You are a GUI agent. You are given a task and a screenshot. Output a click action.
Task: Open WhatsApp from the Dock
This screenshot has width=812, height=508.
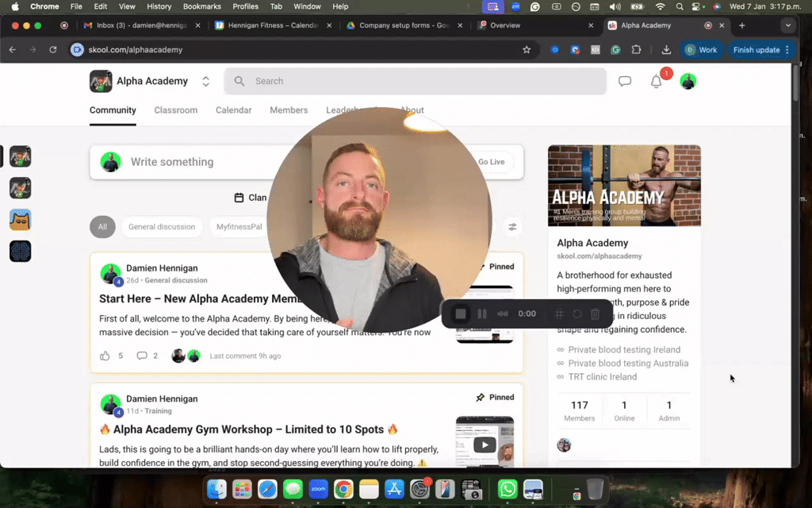tap(507, 489)
